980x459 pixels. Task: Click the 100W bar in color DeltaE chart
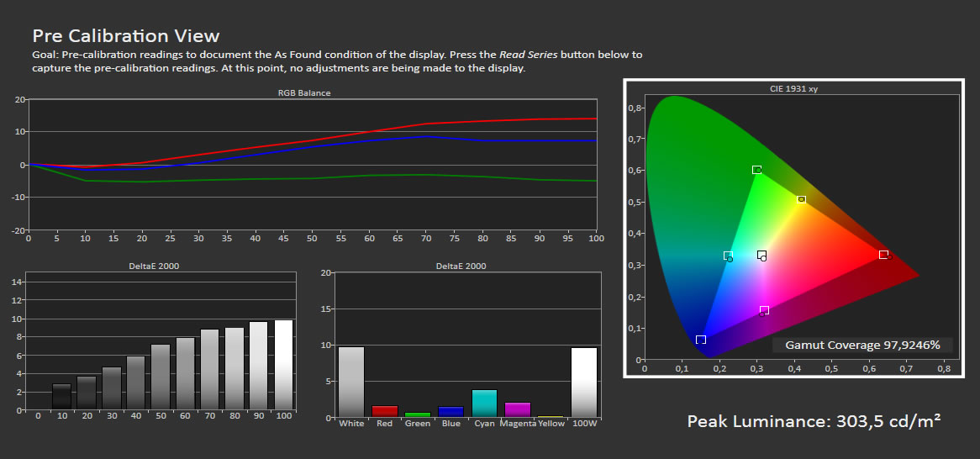(x=583, y=382)
